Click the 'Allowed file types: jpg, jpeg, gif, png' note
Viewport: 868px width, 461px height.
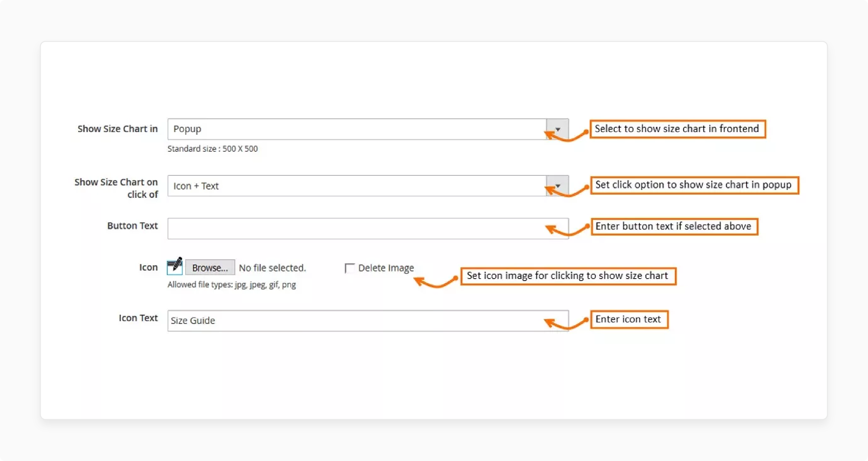[x=232, y=285]
